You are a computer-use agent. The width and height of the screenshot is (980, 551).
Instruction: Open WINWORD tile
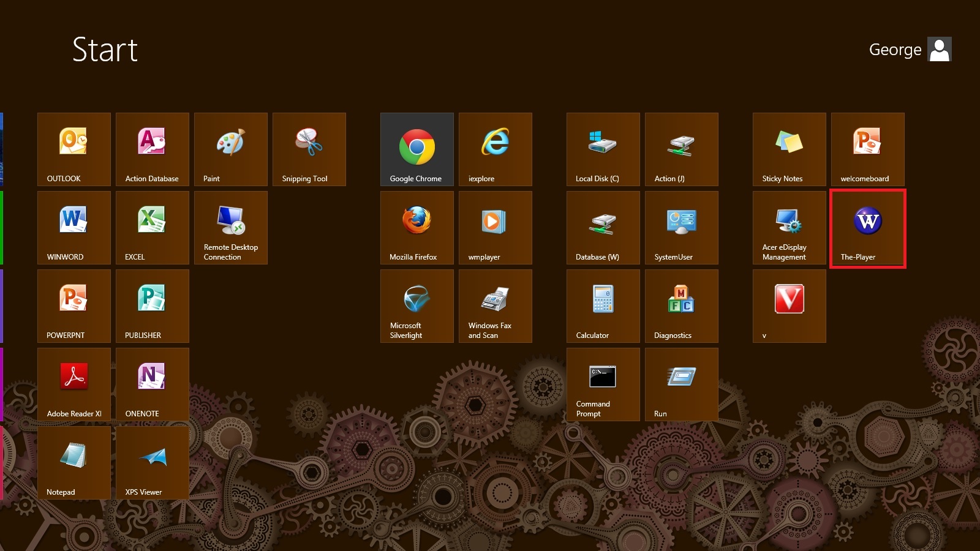point(74,228)
